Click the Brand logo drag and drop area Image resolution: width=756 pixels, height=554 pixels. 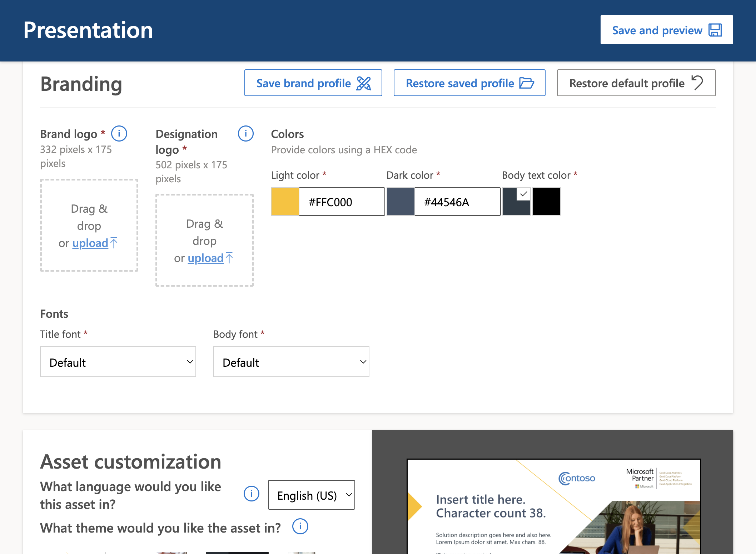89,225
